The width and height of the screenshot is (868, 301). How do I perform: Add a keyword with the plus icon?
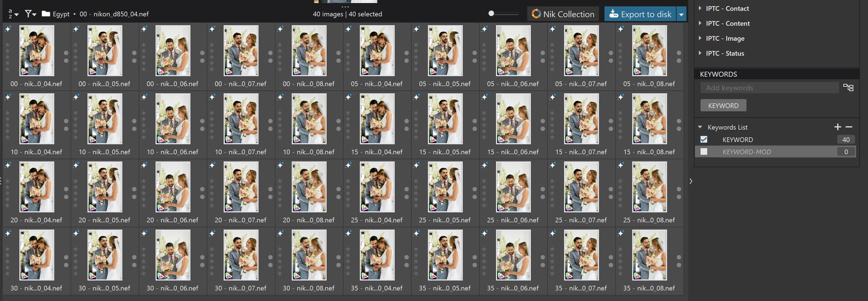click(837, 127)
